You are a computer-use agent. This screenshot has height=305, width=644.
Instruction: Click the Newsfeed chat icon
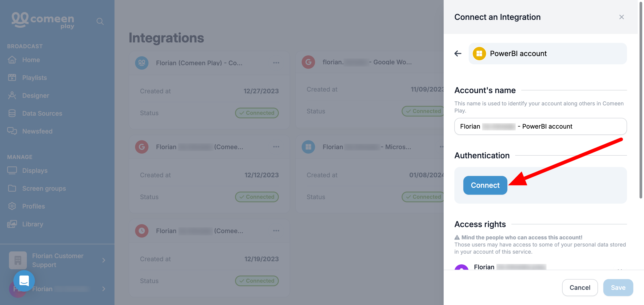(x=12, y=131)
